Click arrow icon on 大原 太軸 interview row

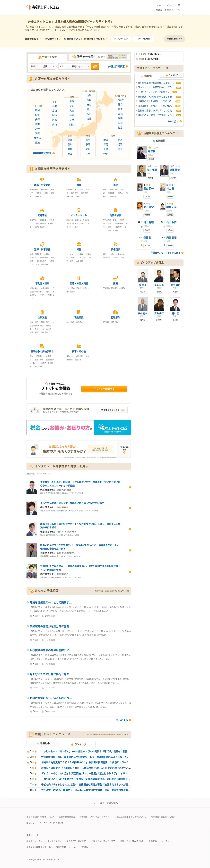[130, 487]
